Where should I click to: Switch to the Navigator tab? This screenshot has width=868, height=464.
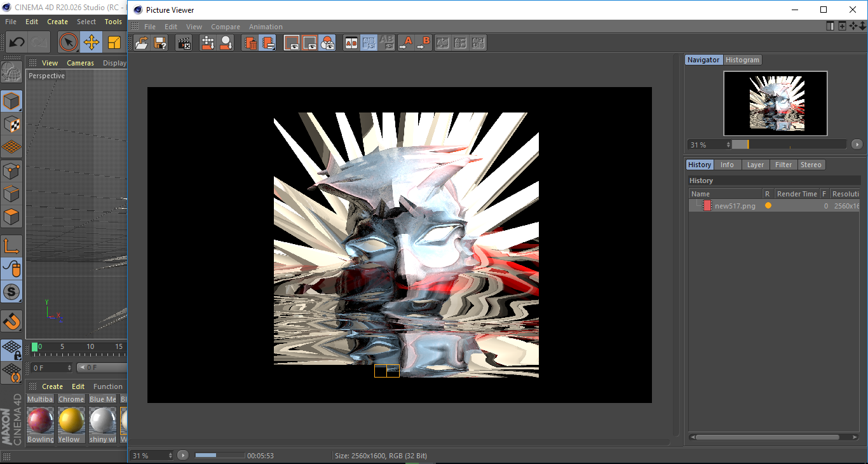[703, 60]
